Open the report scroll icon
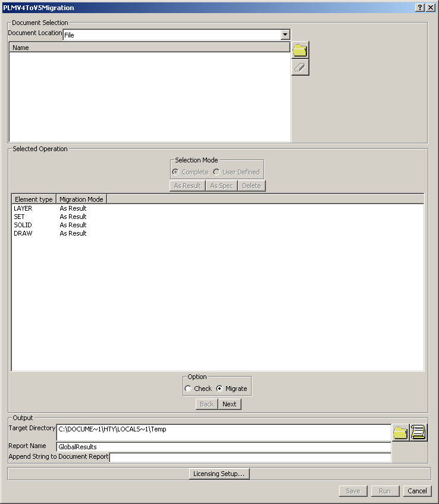Viewport: 439px width, 504px height. point(419,433)
